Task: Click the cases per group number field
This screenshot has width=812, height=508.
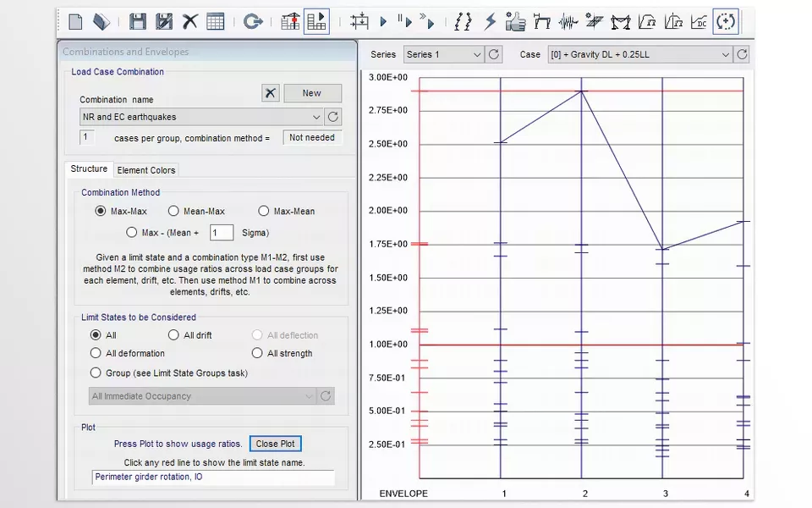Action: (x=86, y=137)
